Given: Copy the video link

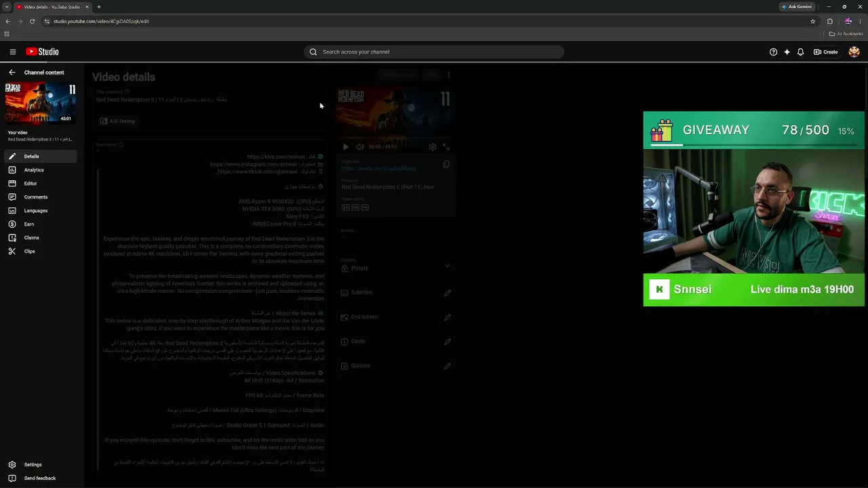Looking at the screenshot, I should (x=446, y=165).
